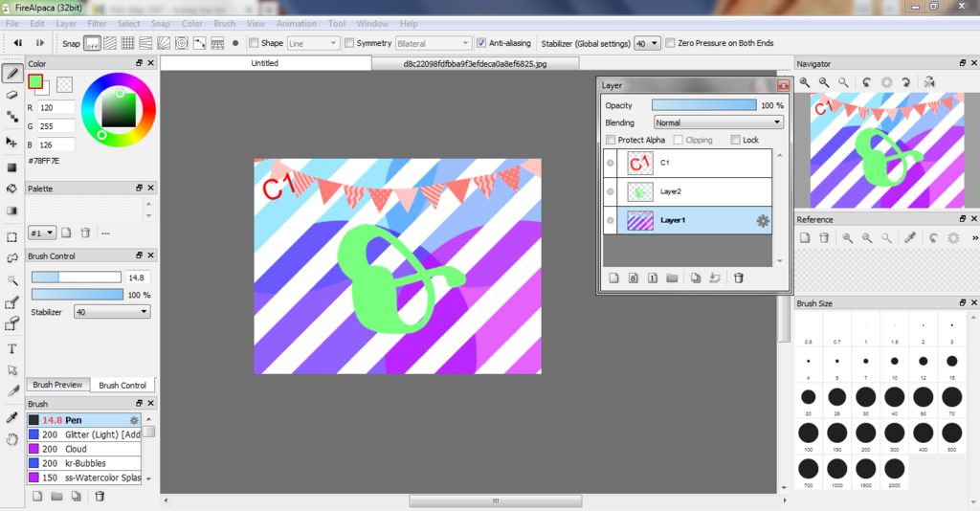This screenshot has width=980, height=511.
Task: Expand more Reference panel tools arrow
Action: [973, 238]
